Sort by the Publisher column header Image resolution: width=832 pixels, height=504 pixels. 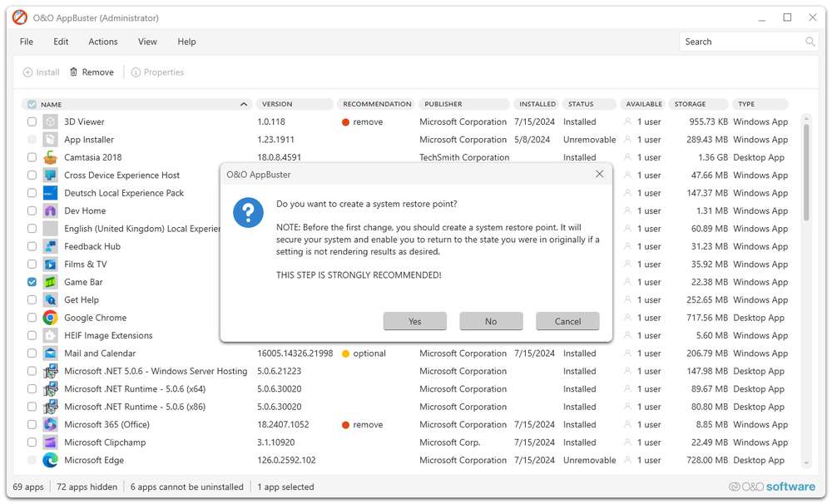[463, 105]
